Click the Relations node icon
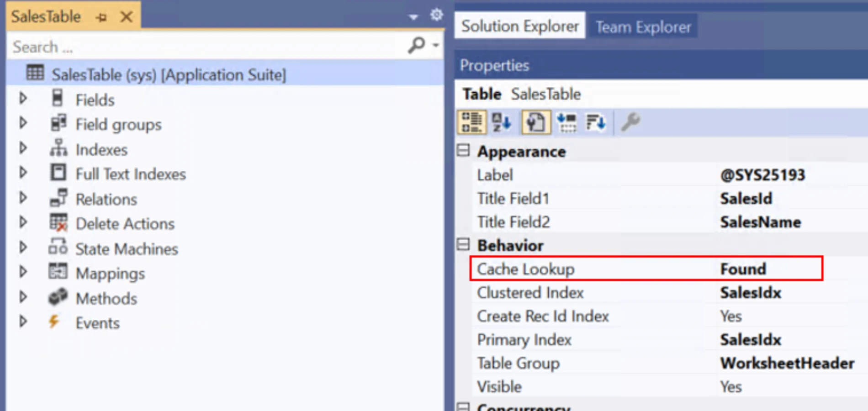Image resolution: width=868 pixels, height=411 pixels. pos(58,198)
